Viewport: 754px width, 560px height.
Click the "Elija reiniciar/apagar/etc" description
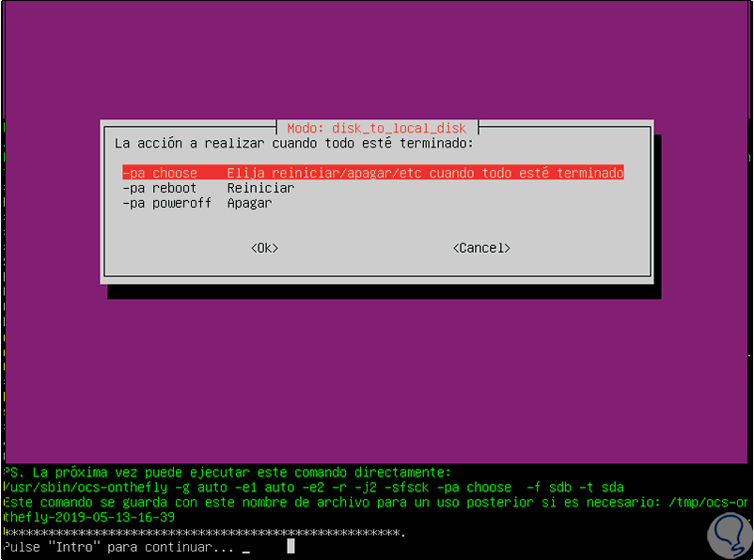pos(324,173)
